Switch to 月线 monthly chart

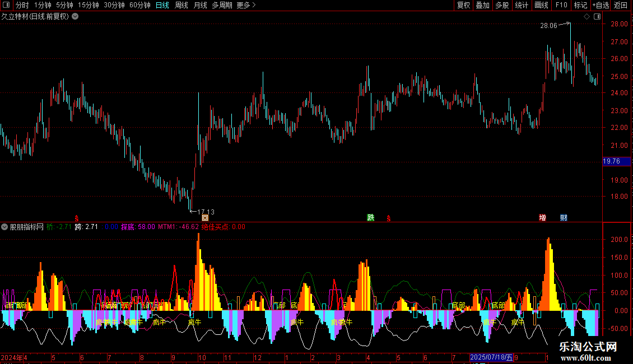click(200, 5)
